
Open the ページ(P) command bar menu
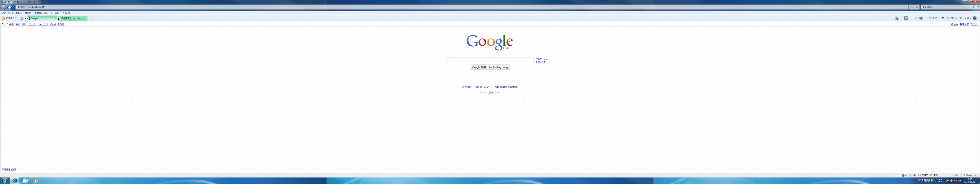934,18
